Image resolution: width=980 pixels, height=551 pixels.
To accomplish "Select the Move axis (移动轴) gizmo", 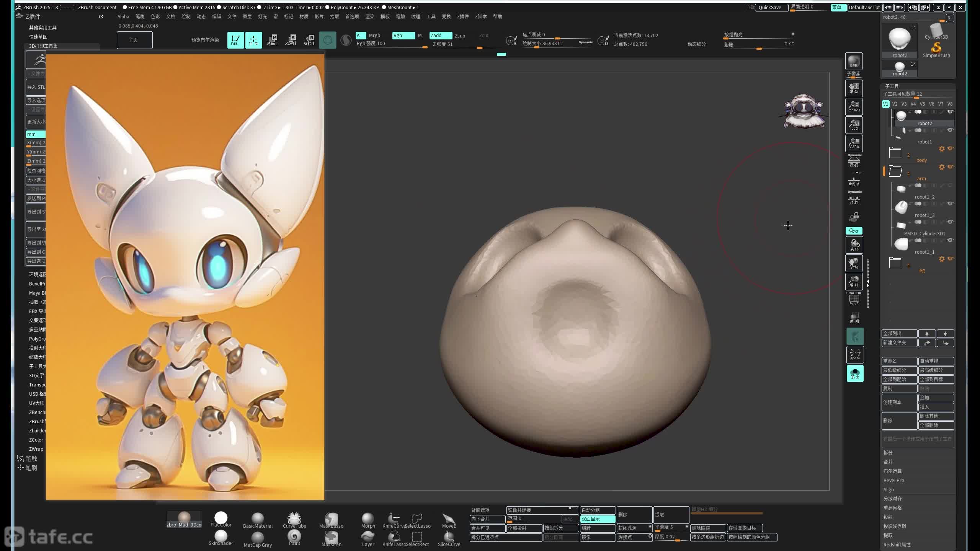I will click(x=272, y=40).
